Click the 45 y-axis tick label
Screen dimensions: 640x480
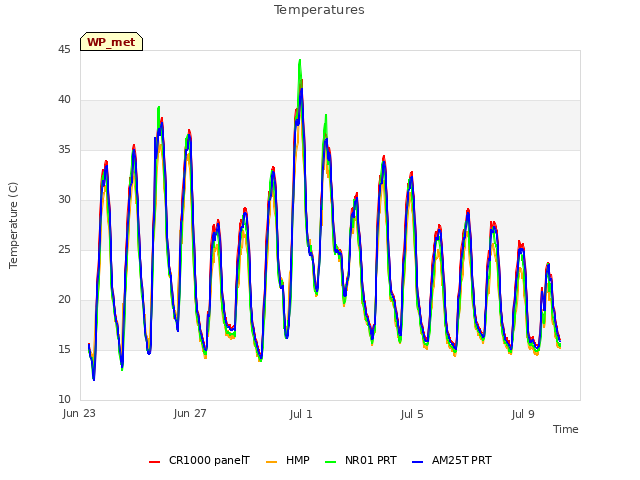click(x=64, y=50)
